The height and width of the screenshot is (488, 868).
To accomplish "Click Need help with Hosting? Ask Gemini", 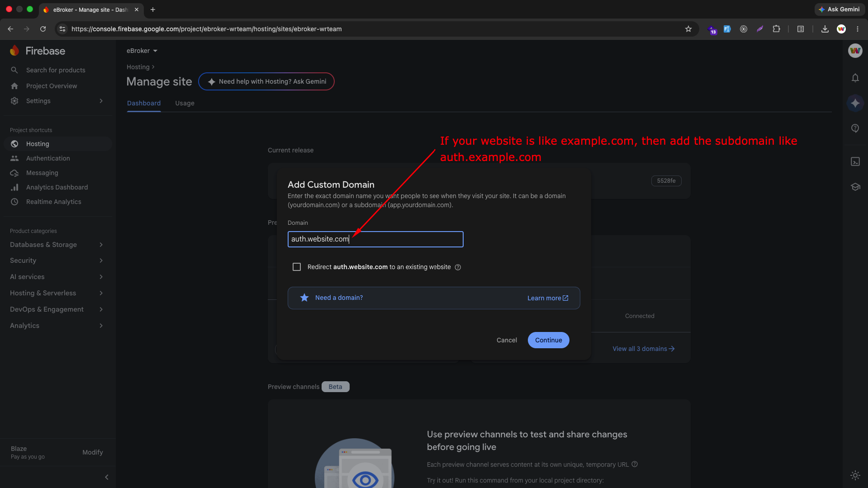I will pos(266,81).
